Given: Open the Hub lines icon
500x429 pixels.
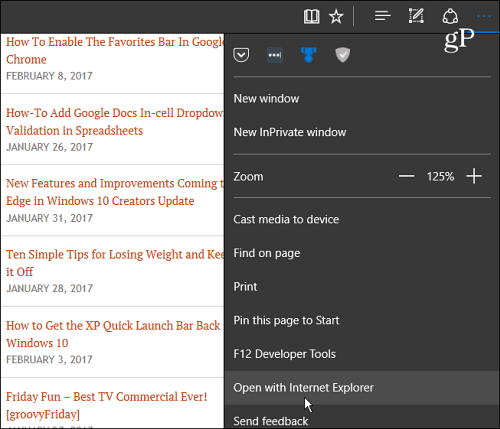Looking at the screenshot, I should (382, 16).
